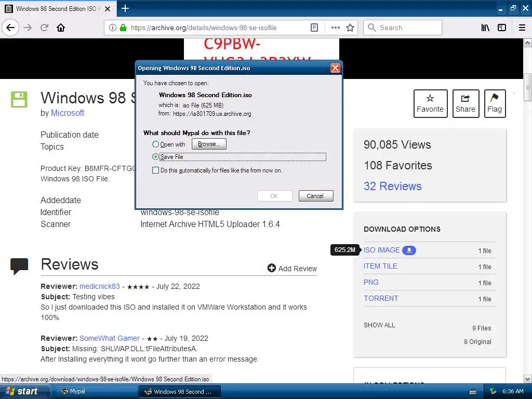Click Cancel in the download dialog

click(315, 196)
